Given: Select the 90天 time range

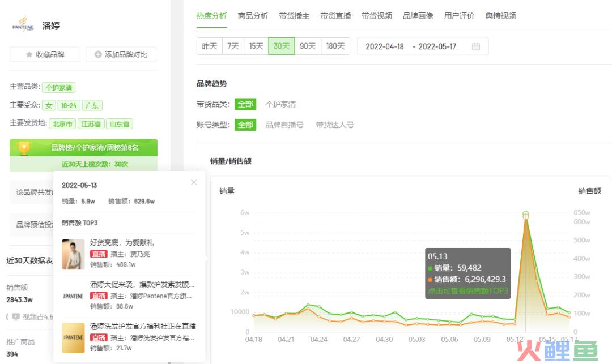Looking at the screenshot, I should (308, 46).
